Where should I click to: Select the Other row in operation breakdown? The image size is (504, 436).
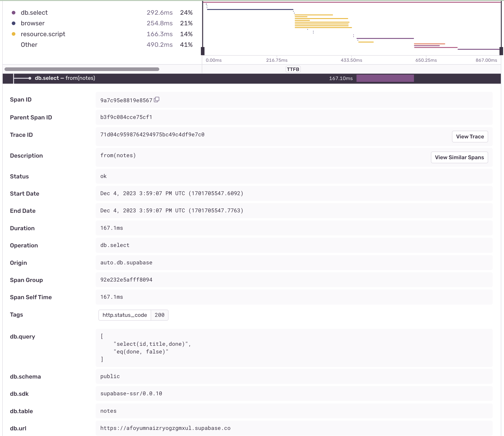(x=29, y=45)
